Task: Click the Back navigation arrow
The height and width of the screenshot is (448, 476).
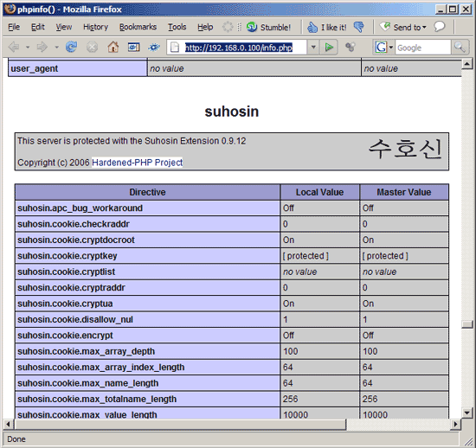Action: [x=14, y=48]
